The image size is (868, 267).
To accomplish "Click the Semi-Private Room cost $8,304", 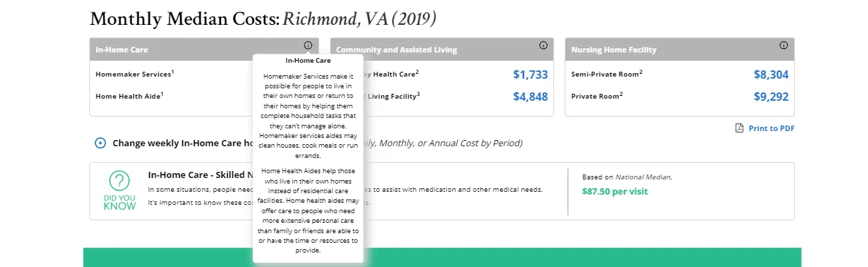I will click(x=771, y=75).
